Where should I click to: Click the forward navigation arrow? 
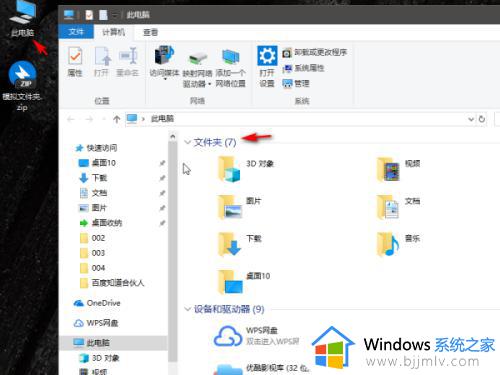tap(89, 119)
